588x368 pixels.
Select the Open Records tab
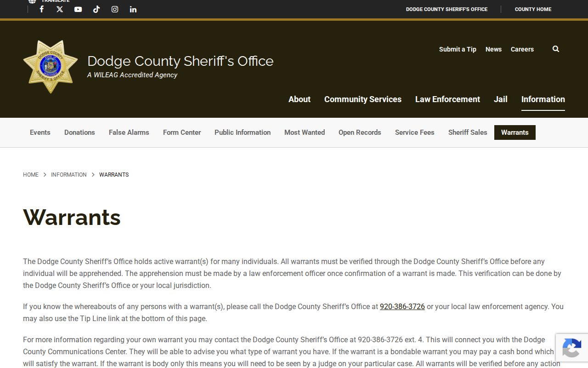[x=360, y=132]
